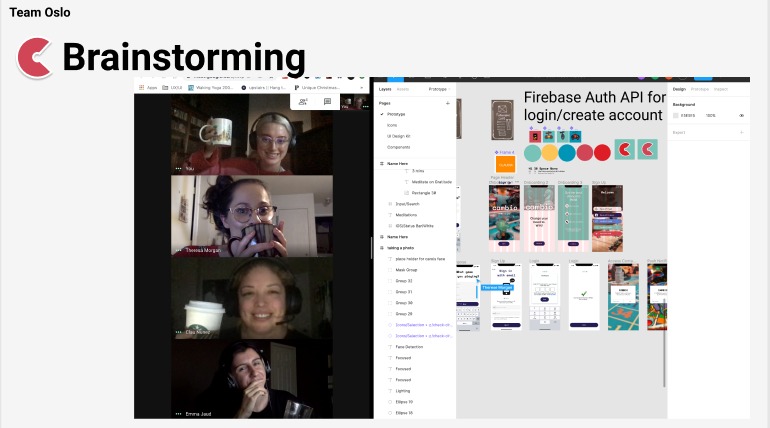770x428 pixels.
Task: Open the Meet chat panel icon
Action: click(327, 102)
